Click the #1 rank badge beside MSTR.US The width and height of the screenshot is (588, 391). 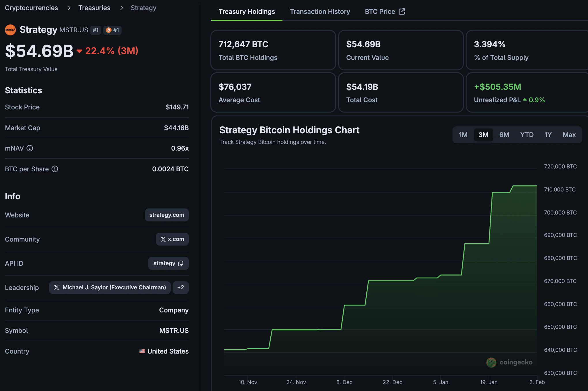click(x=95, y=30)
